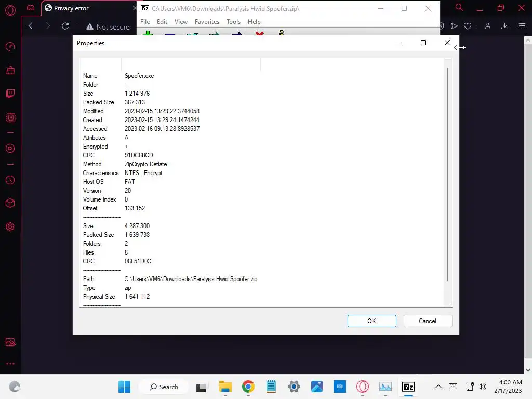The width and height of the screenshot is (532, 399).
Task: Click Cancel in the Properties dialog
Action: pos(428,321)
